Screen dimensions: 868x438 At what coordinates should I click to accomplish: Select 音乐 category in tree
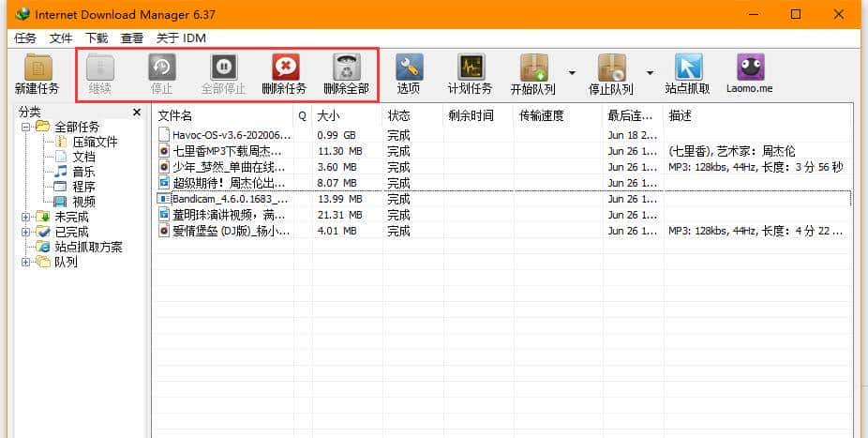83,173
